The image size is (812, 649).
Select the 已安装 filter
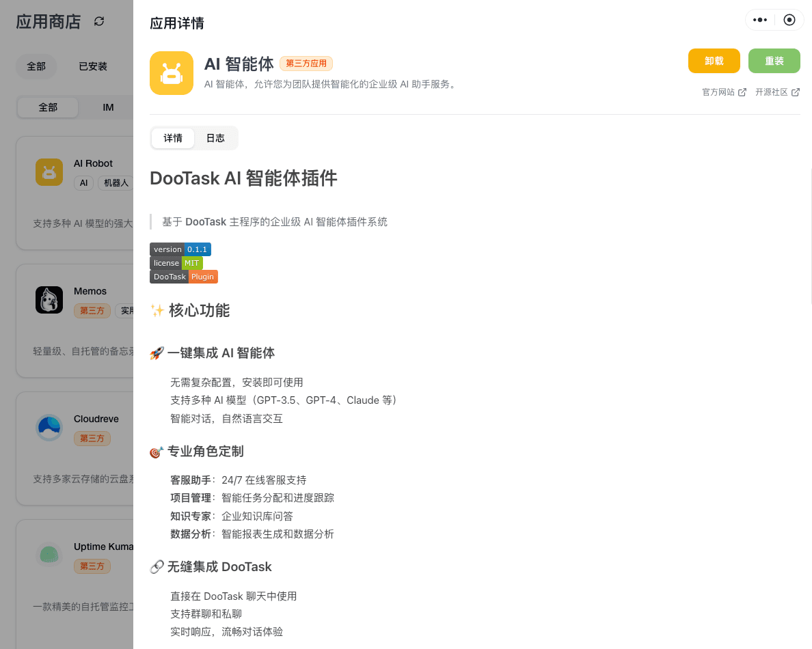click(93, 66)
